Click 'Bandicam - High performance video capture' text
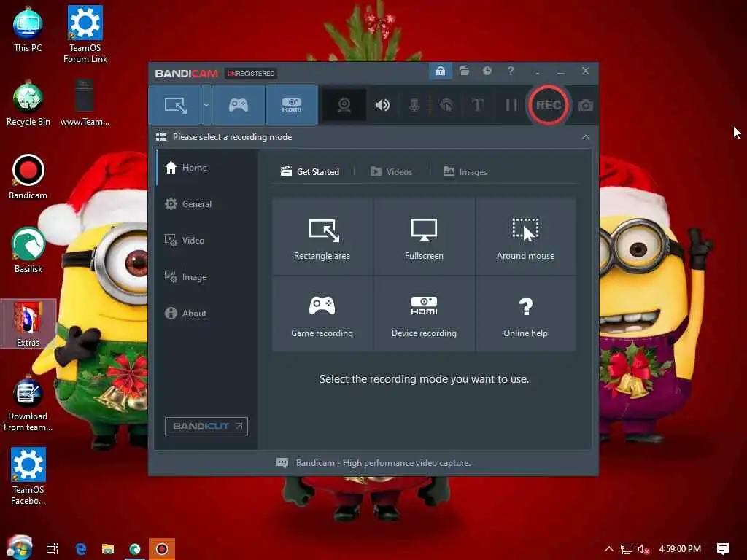 383,463
